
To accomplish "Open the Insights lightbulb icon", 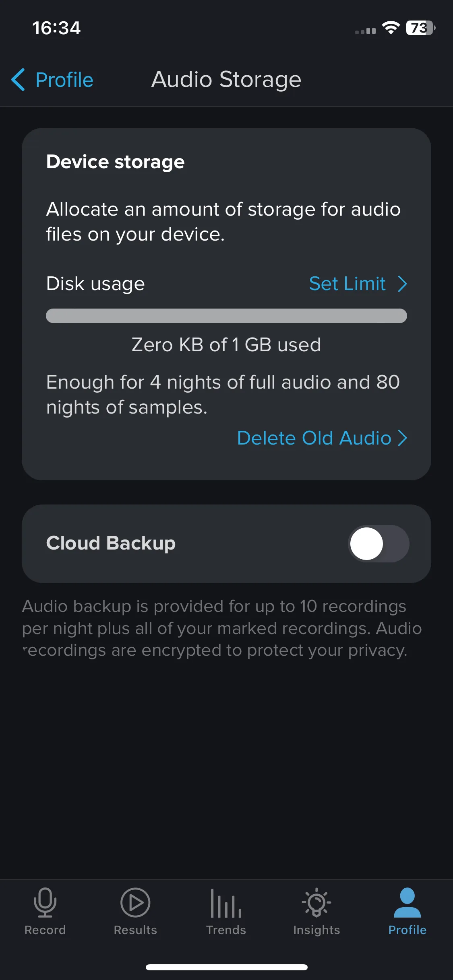I will coord(316,902).
